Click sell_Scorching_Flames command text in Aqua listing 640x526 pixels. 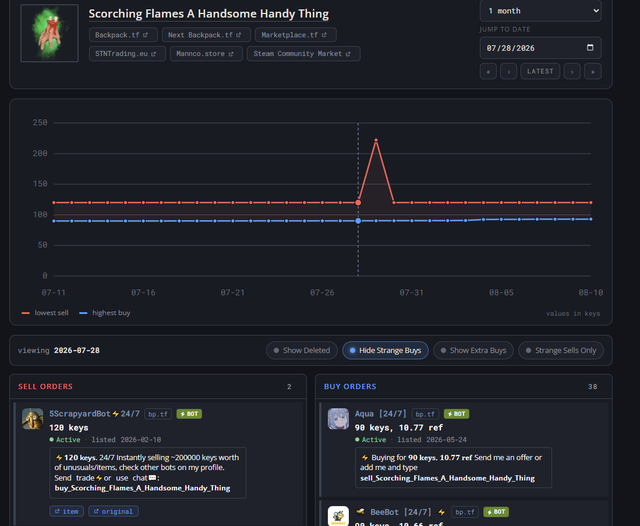point(447,478)
